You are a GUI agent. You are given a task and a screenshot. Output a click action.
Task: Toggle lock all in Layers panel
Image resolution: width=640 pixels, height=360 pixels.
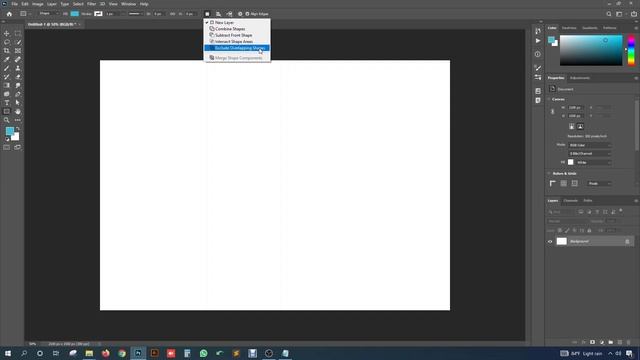[589, 231]
